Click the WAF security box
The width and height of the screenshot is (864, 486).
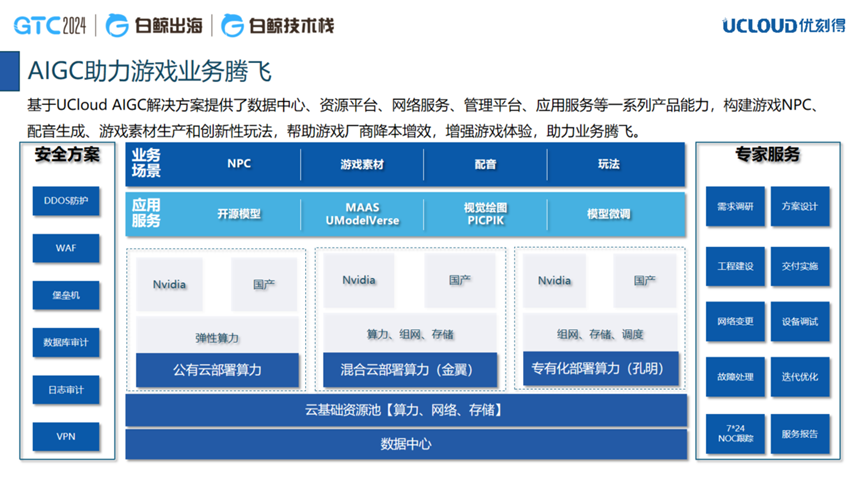[x=67, y=248]
